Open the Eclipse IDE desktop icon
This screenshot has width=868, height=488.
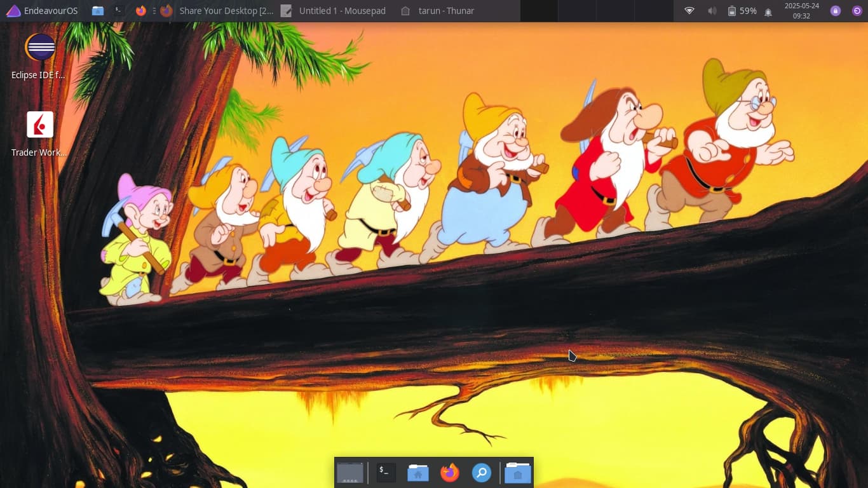coord(39,57)
